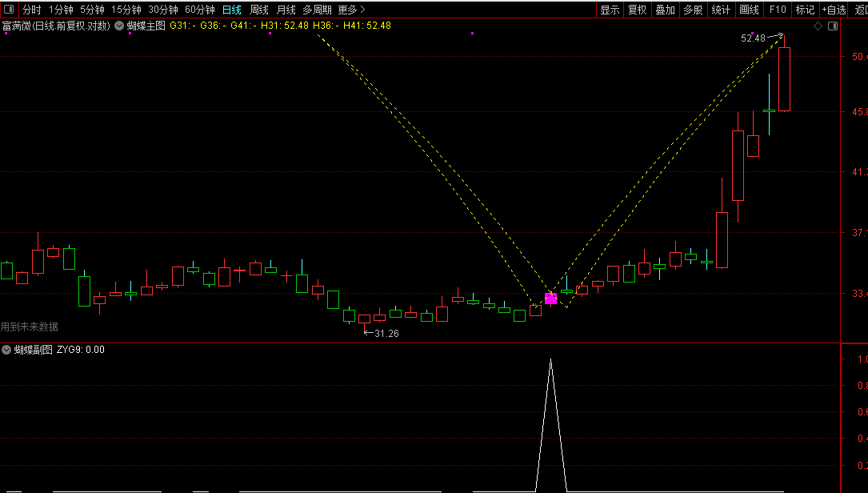The image size is (868, 493).
Task: Click the 多股 multi-stock button
Action: [x=693, y=10]
